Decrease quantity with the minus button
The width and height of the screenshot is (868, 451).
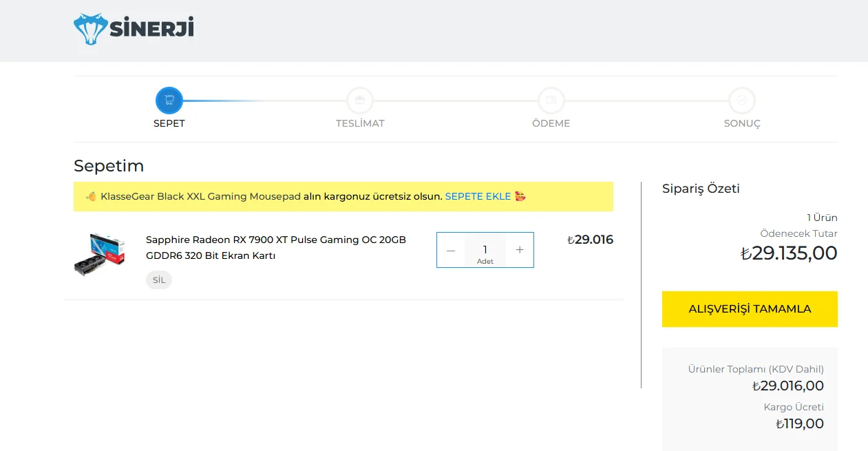click(451, 250)
